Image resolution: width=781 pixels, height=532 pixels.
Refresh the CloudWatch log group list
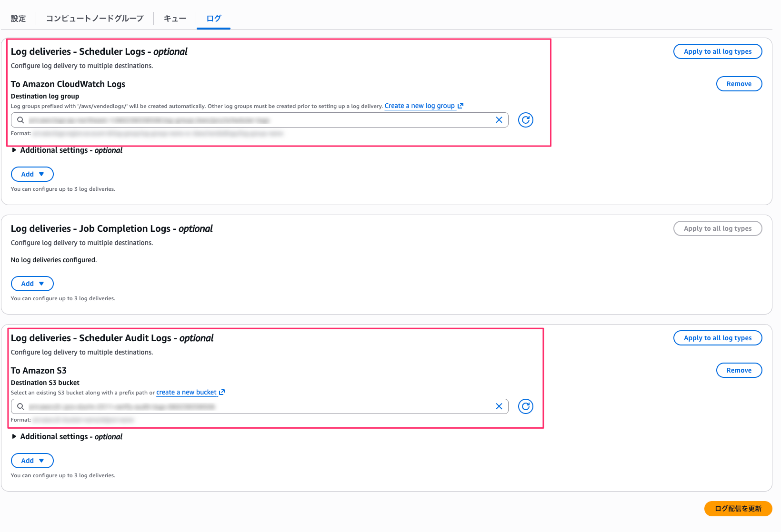(526, 120)
